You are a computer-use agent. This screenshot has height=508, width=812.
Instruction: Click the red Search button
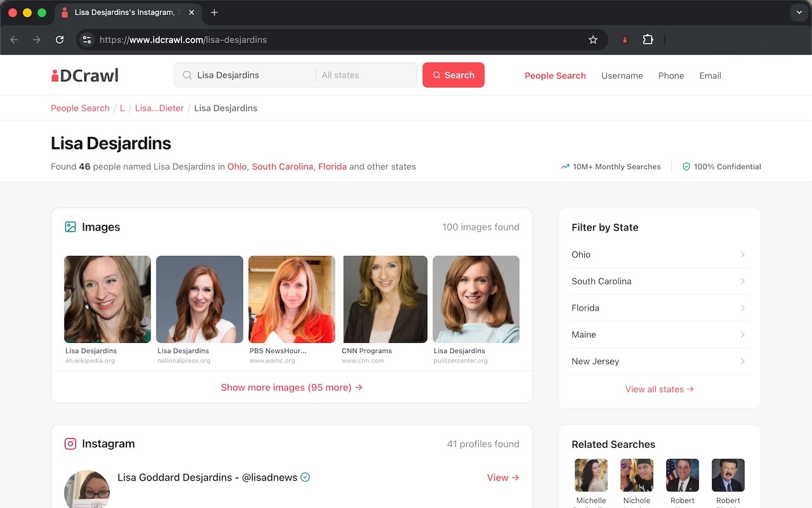pos(454,75)
